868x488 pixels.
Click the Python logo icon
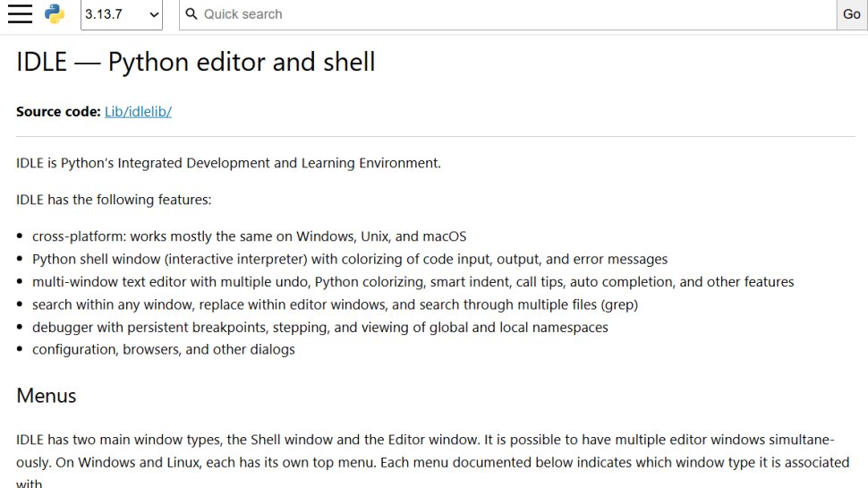pos(55,13)
